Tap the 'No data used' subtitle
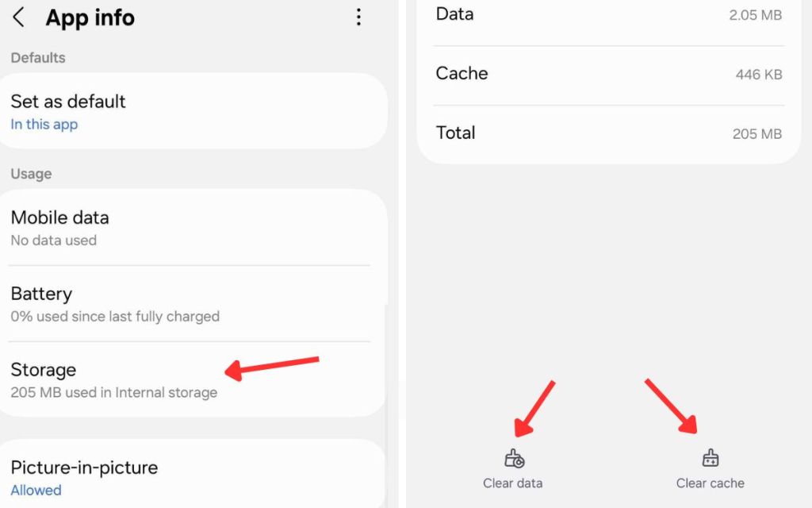The width and height of the screenshot is (812, 508). 54,241
